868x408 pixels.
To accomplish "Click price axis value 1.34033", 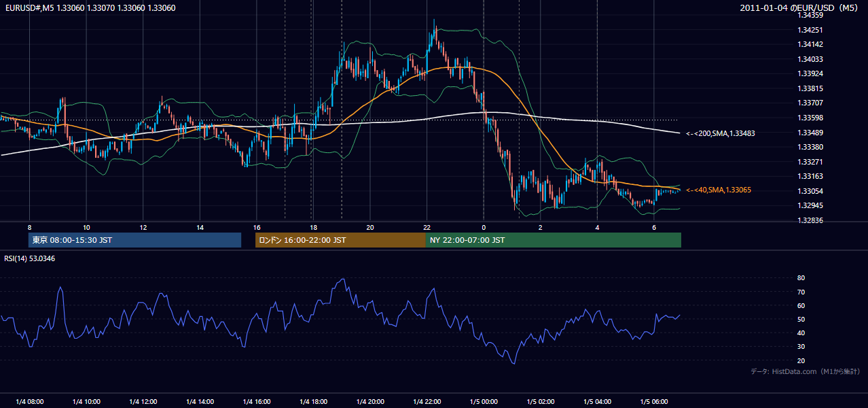I will click(x=811, y=59).
